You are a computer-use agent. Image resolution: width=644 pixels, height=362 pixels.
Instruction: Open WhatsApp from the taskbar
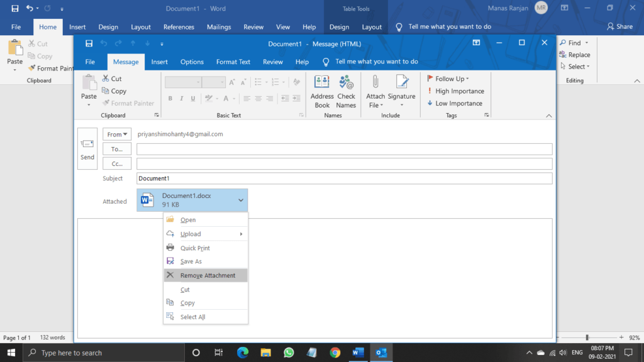pos(289,353)
